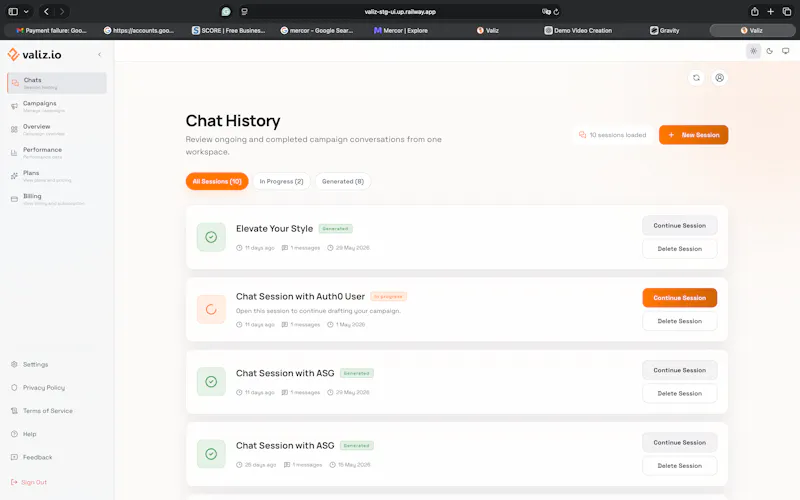This screenshot has height=500, width=800.
Task: Open Terms of Service link
Action: (x=47, y=411)
